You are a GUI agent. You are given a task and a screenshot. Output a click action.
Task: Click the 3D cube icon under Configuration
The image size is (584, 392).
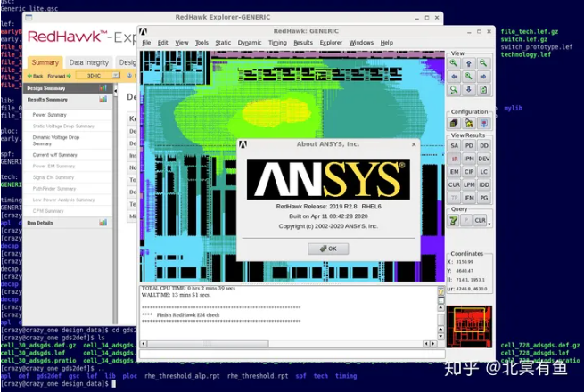pos(454,123)
